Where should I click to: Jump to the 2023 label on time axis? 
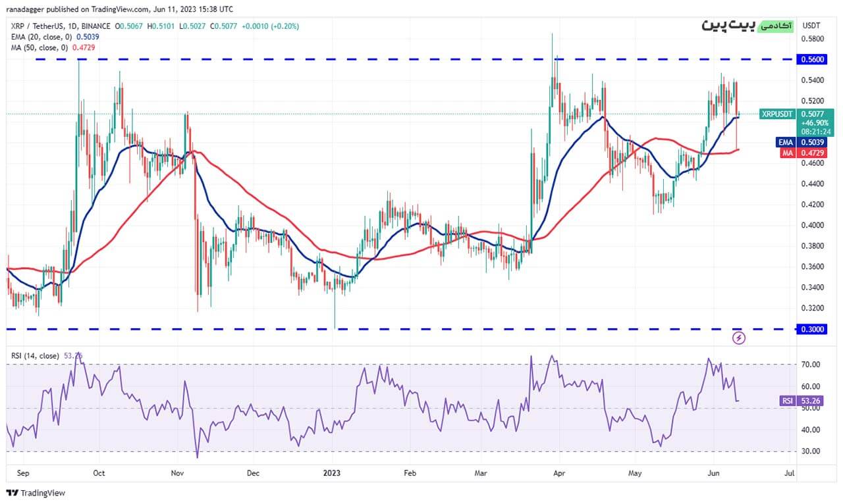tap(332, 472)
